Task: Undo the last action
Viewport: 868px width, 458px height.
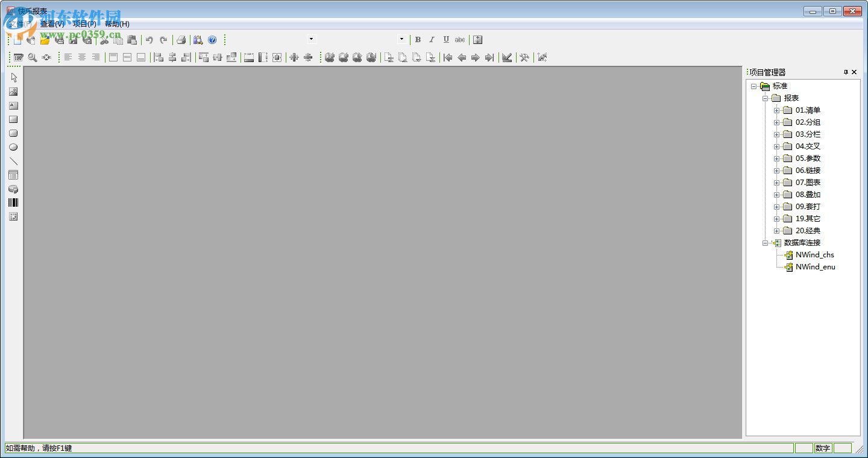Action: pyautogui.click(x=149, y=40)
